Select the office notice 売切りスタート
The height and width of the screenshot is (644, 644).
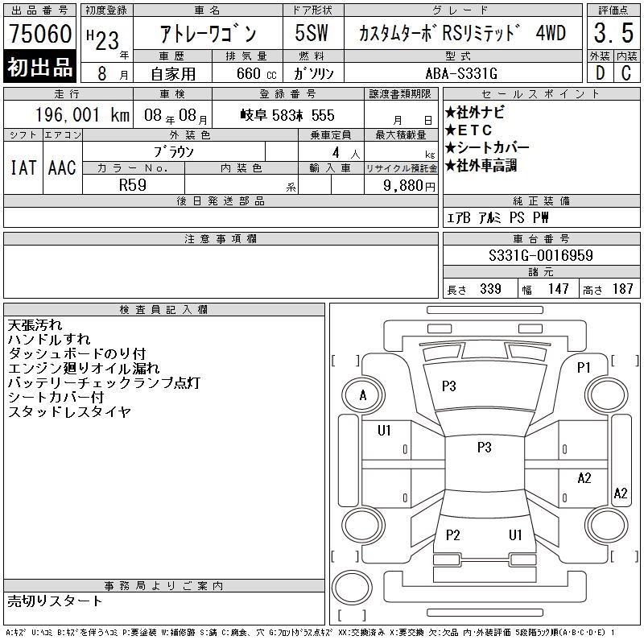(x=55, y=601)
